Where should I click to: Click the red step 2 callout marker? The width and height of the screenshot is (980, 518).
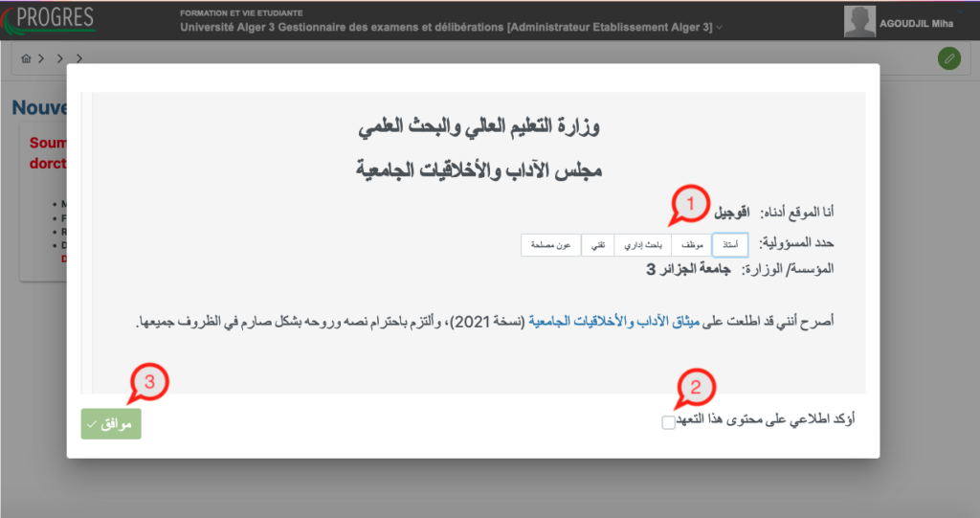click(x=695, y=387)
